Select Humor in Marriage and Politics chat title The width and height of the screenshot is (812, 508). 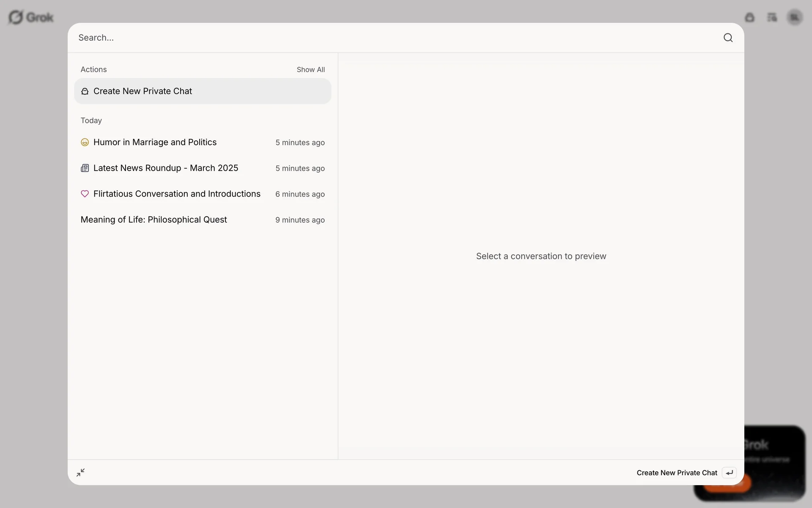pyautogui.click(x=155, y=142)
